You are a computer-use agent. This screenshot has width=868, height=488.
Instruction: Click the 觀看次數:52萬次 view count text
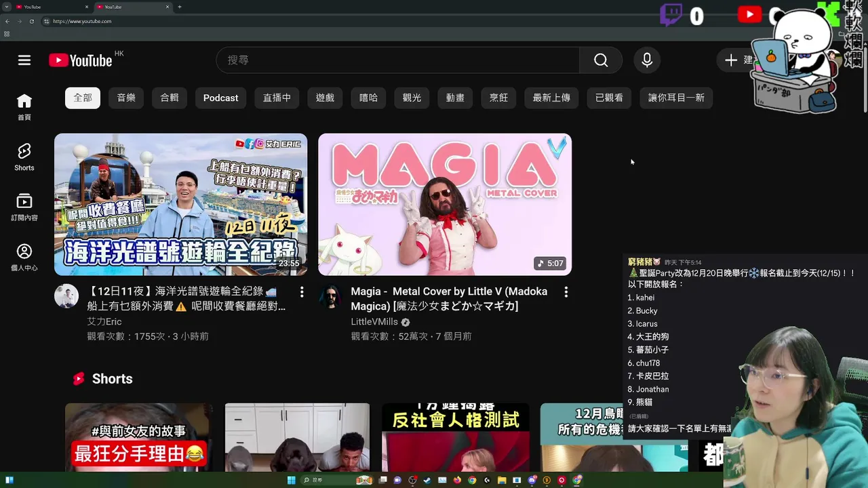[390, 336]
